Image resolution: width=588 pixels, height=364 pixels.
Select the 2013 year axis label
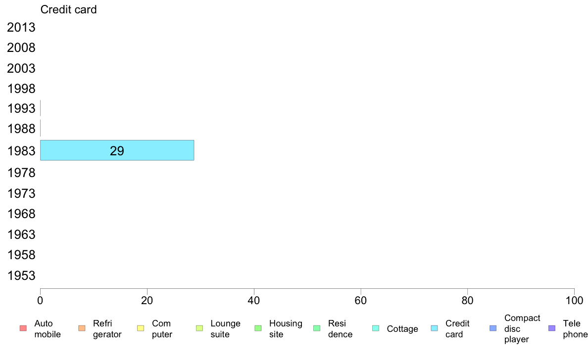tap(21, 27)
